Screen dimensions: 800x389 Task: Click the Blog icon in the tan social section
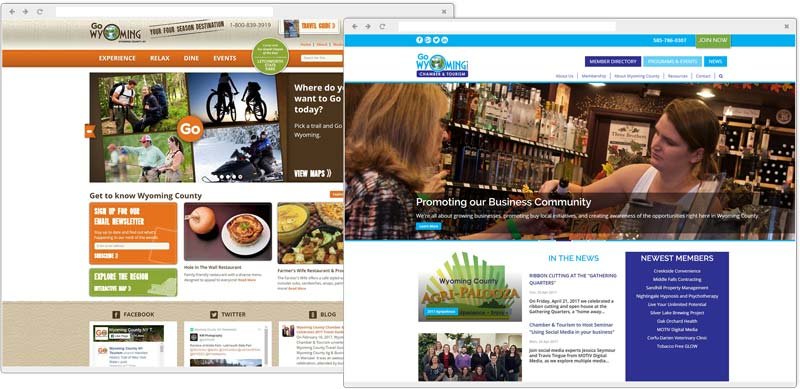pos(313,314)
